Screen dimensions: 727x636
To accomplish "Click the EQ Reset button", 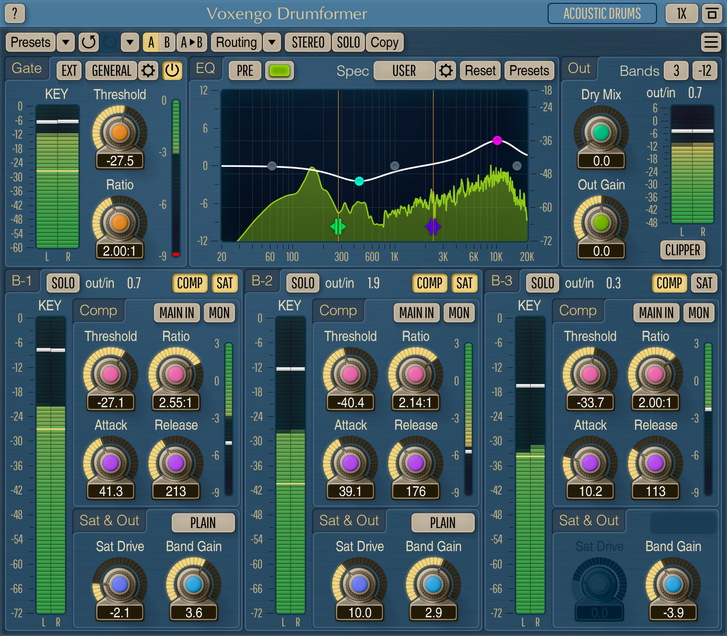I will click(x=480, y=71).
